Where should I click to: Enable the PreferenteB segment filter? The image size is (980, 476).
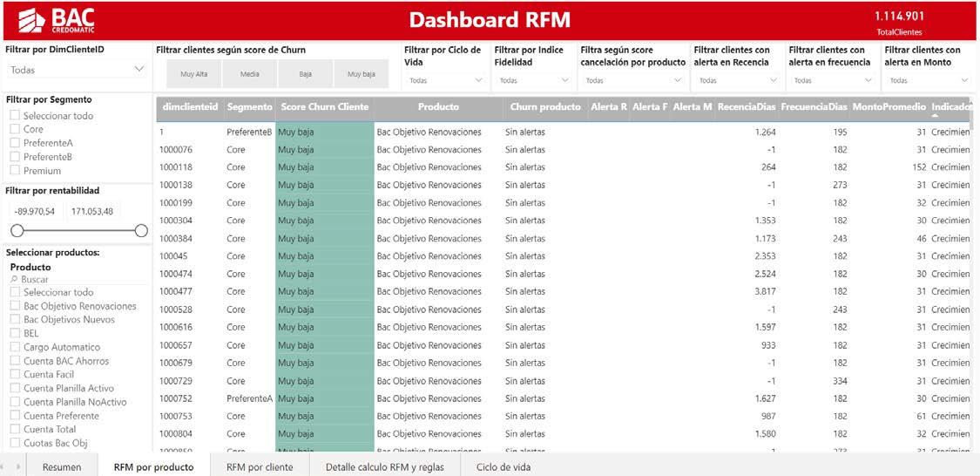pyautogui.click(x=15, y=156)
